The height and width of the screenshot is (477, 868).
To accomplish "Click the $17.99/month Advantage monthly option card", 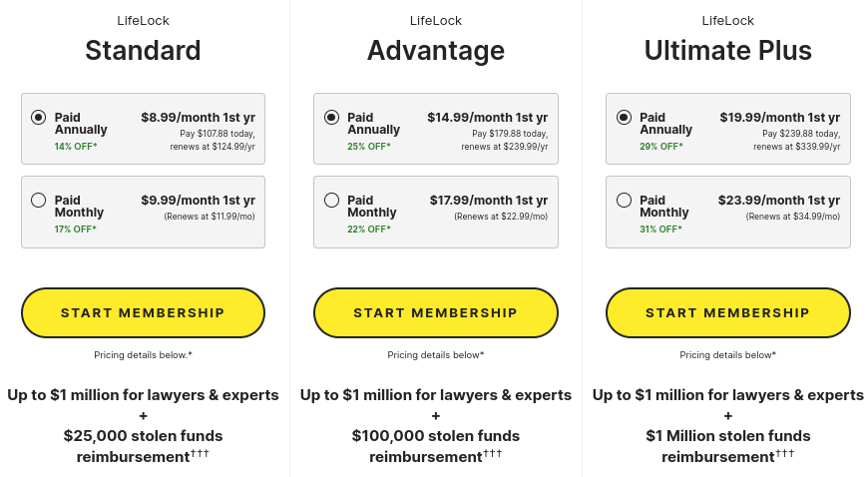I will pyautogui.click(x=436, y=213).
